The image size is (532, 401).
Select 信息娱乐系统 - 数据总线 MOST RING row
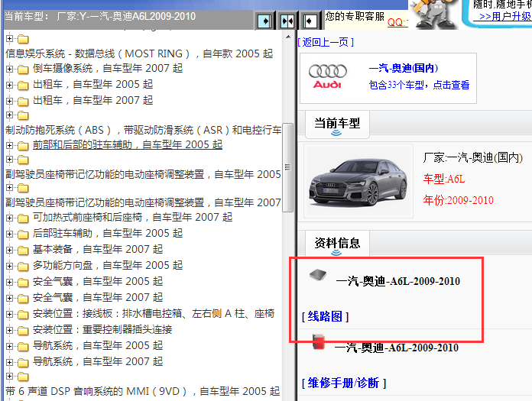139,53
